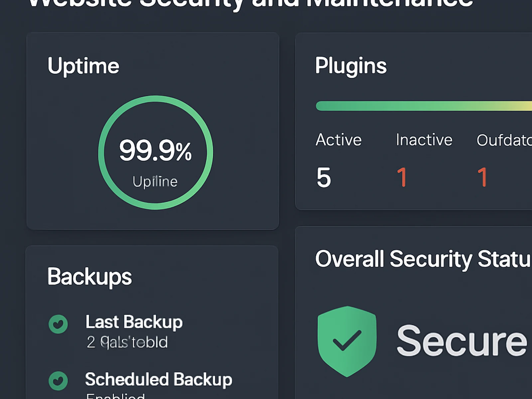
Task: Click the red Outdated plugins count
Action: (482, 178)
